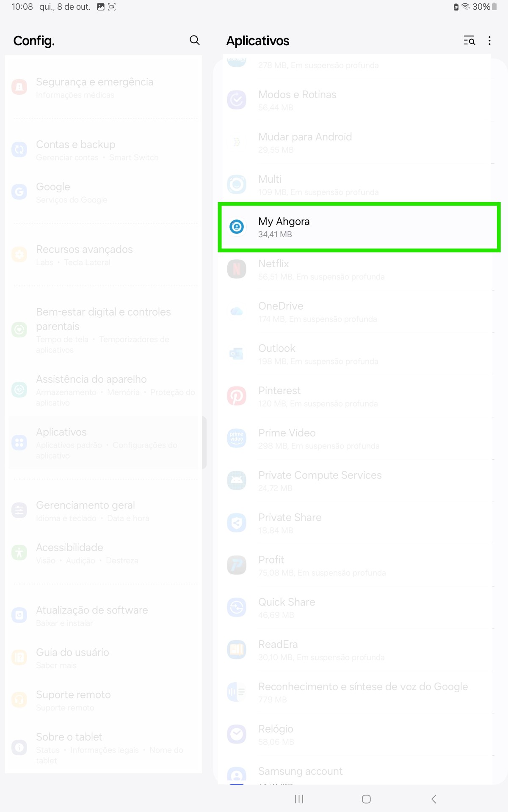This screenshot has width=508, height=812.
Task: Tap the Quick Share app icon
Action: pos(237,607)
